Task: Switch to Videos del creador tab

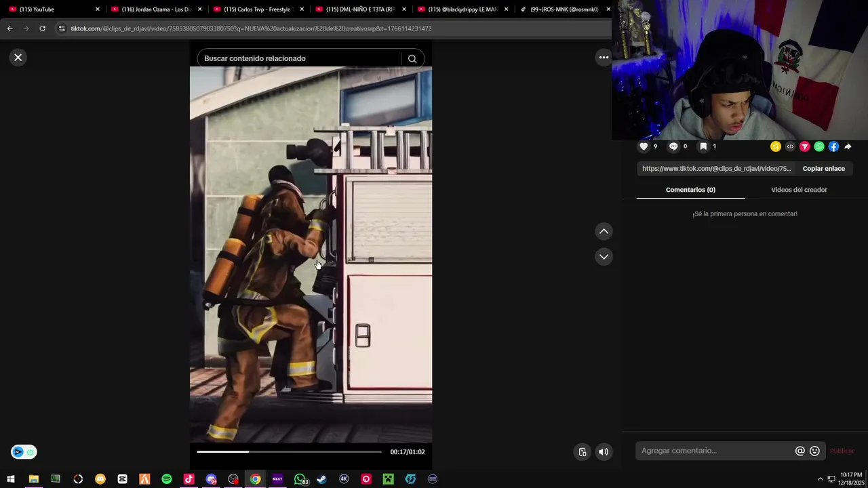Action: coord(799,190)
